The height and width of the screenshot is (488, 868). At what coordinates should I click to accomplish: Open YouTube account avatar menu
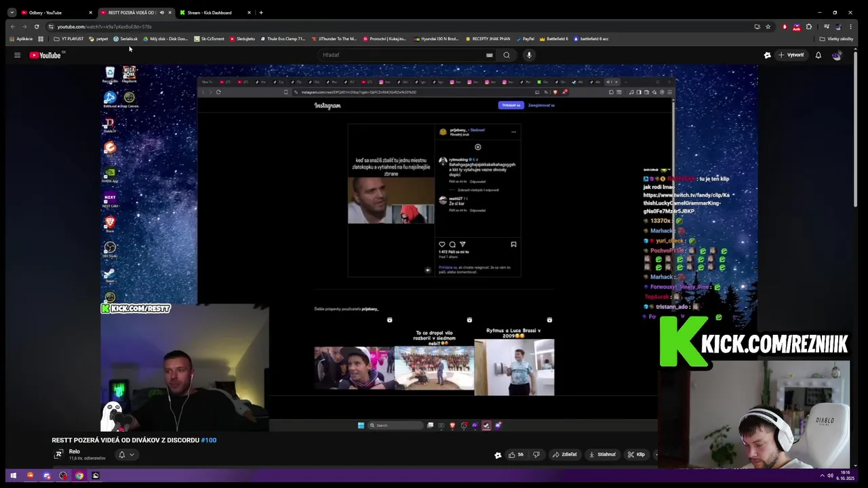pos(837,55)
